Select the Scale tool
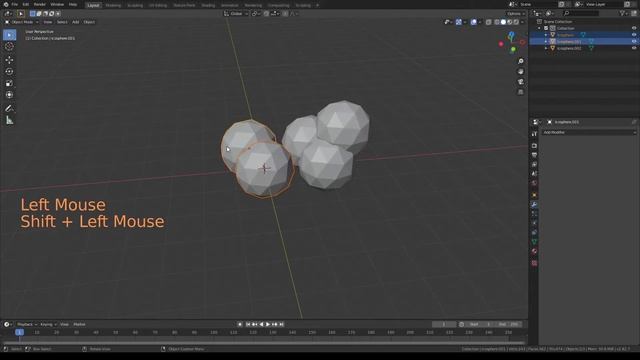 pyautogui.click(x=9, y=83)
